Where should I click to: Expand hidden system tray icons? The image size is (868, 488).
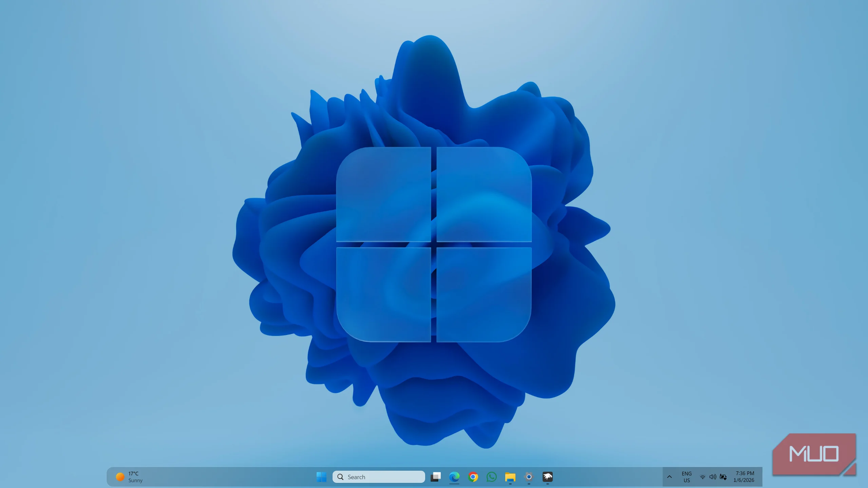[669, 477]
